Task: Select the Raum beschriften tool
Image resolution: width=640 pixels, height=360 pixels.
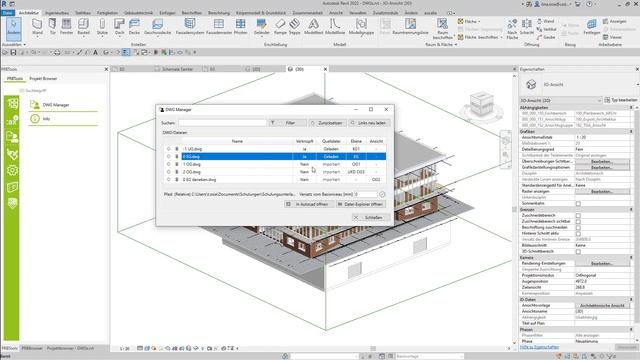Action: pos(442,29)
